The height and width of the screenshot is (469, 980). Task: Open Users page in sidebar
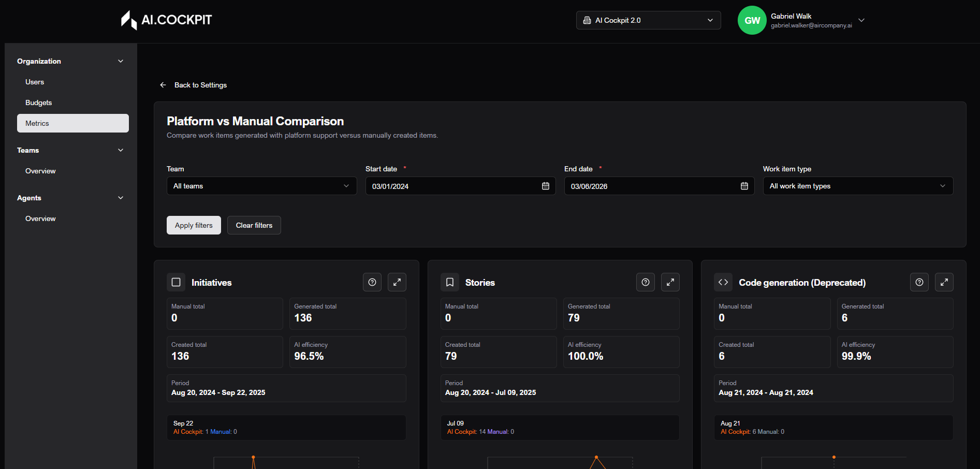click(35, 82)
